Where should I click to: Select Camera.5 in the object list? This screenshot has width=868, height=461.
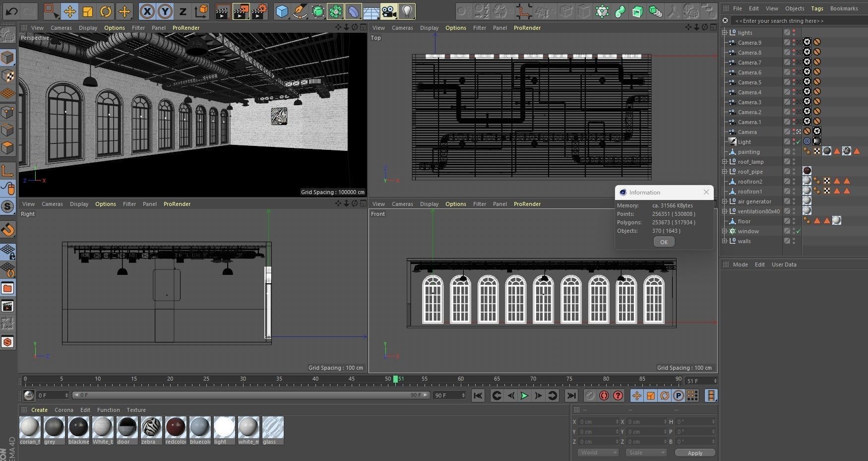[x=749, y=82]
